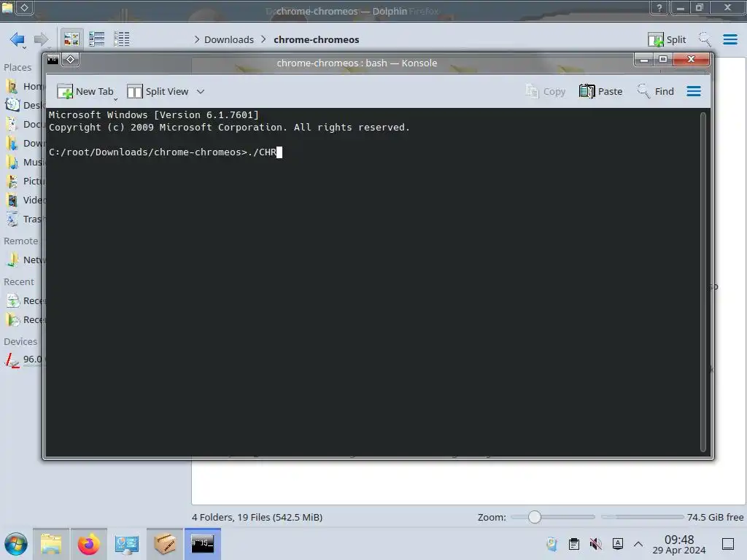Image resolution: width=747 pixels, height=560 pixels.
Task: Switch Dolphin to Compact view mode
Action: (97, 39)
